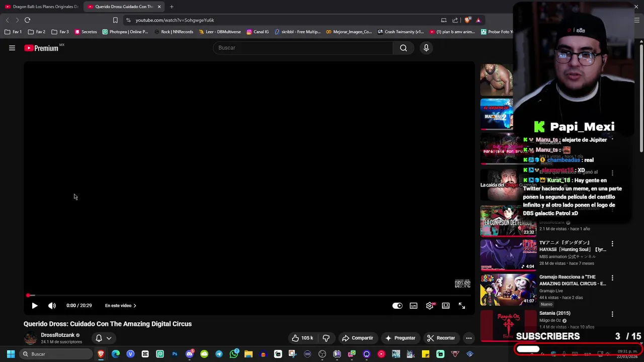This screenshot has width=644, height=362.
Task: Click share page icon in address bar
Action: (455, 20)
